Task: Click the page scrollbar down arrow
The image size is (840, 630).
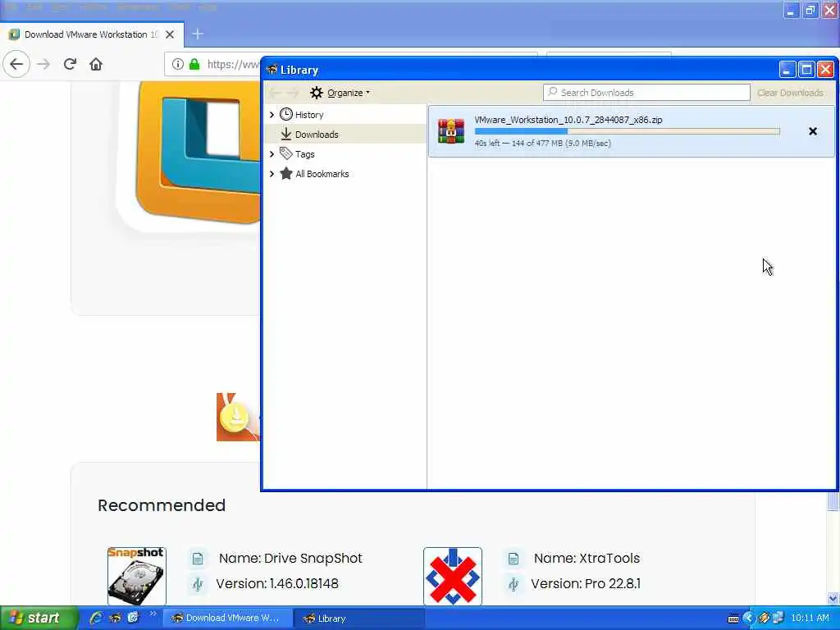Action: 833,598
